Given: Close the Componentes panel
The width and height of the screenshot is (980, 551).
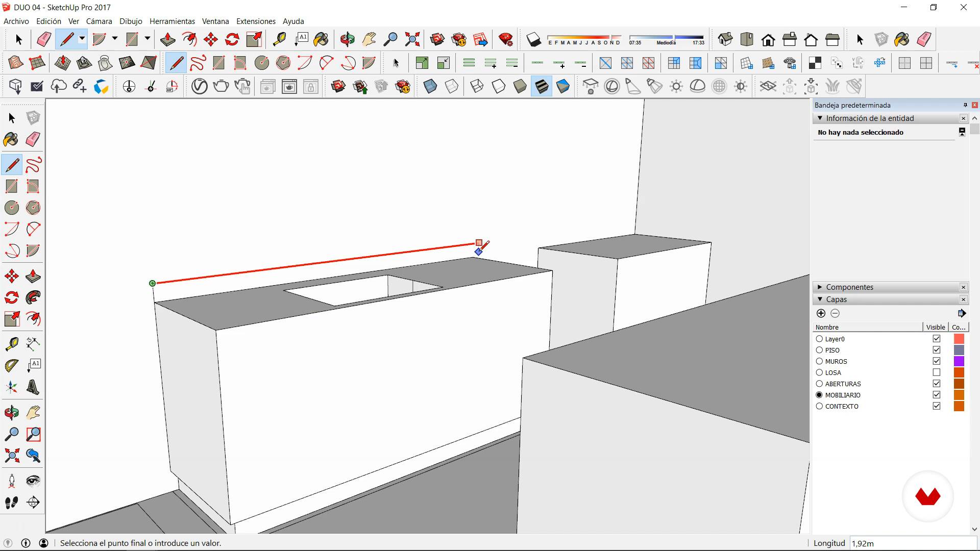Looking at the screenshot, I should pos(963,287).
